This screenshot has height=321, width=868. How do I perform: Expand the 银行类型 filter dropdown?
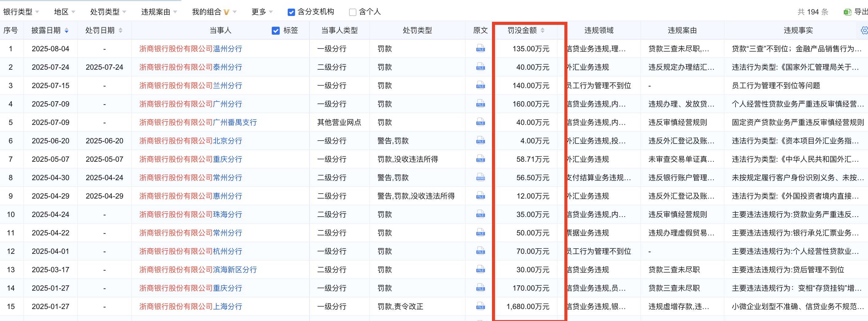(21, 12)
